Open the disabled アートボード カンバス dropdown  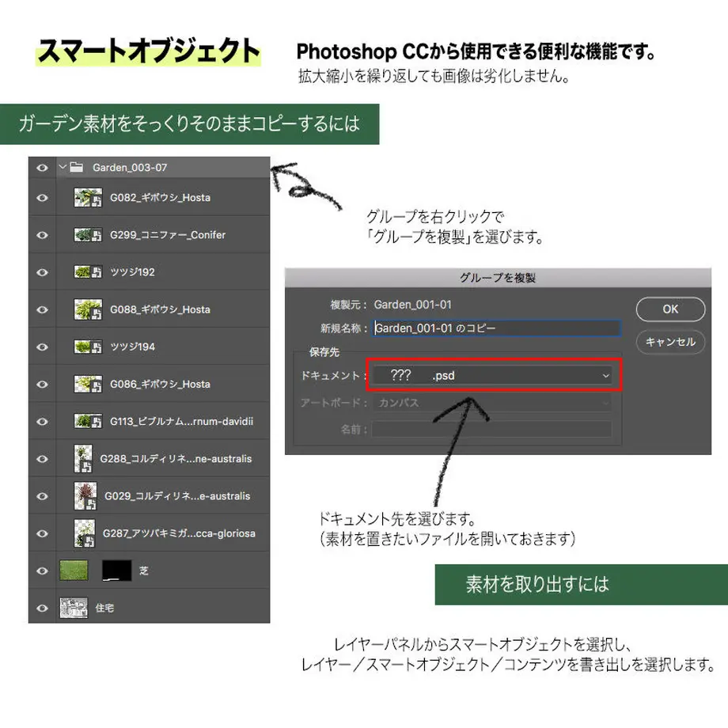pyautogui.click(x=491, y=403)
